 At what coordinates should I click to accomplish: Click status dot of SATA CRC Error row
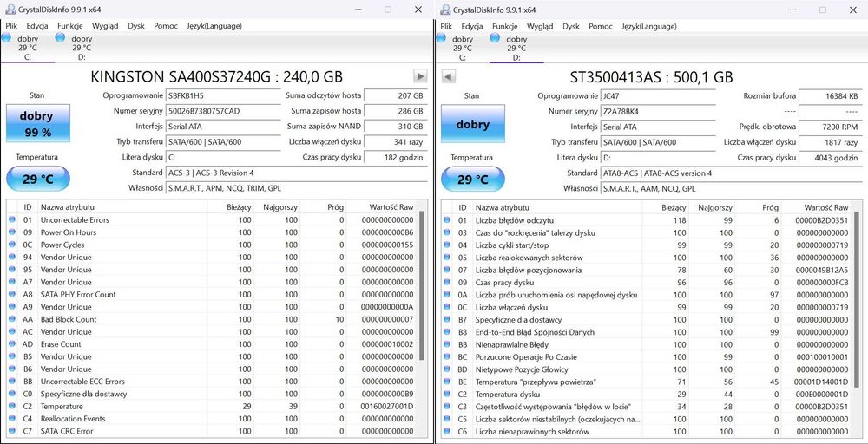[x=12, y=431]
